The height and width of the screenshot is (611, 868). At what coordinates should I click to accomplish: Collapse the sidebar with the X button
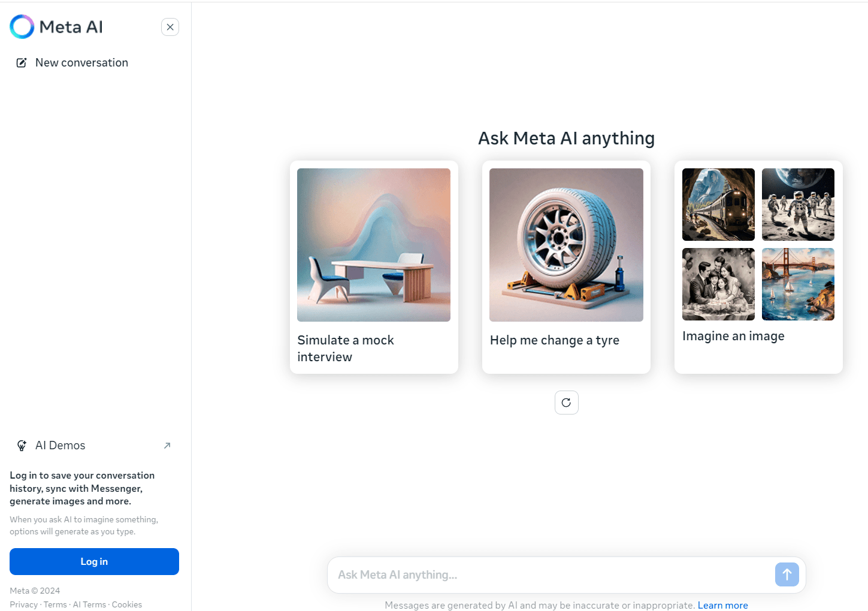(x=170, y=27)
